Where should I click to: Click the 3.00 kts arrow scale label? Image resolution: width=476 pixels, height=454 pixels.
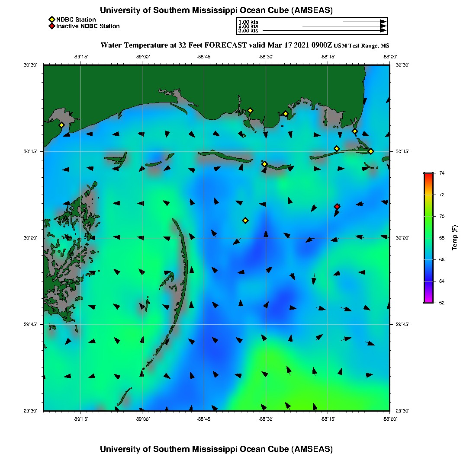248,31
